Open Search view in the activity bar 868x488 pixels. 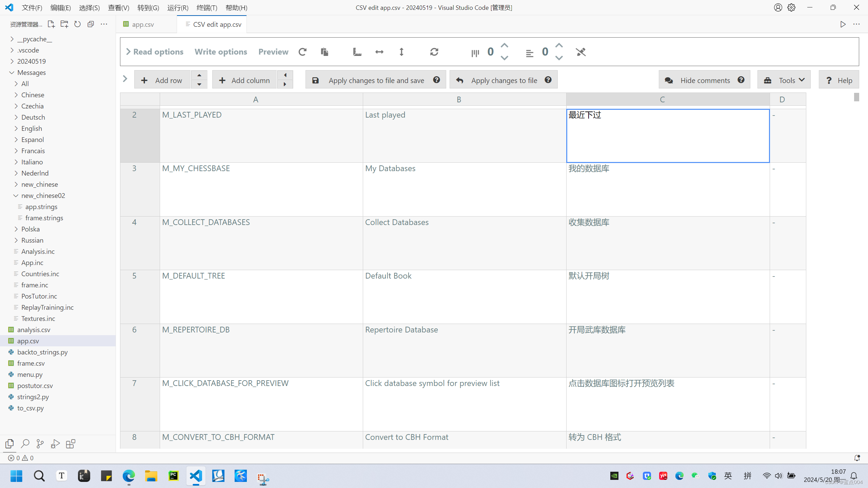pyautogui.click(x=25, y=444)
